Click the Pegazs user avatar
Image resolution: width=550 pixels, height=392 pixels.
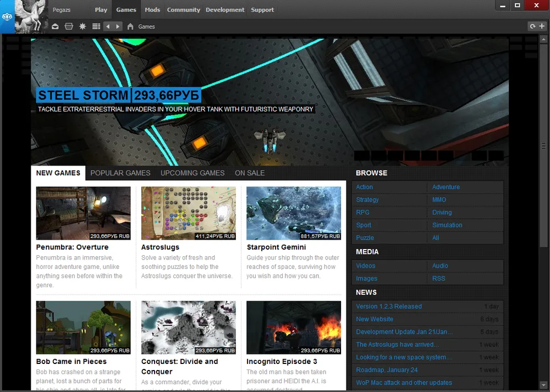click(31, 16)
